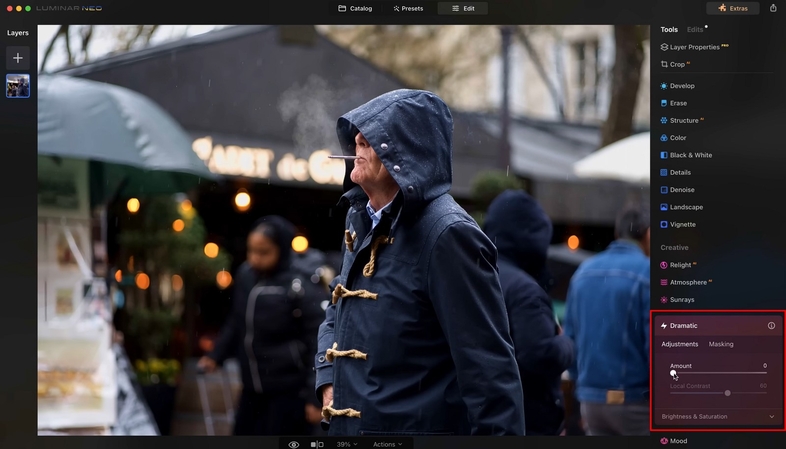
Task: Open the Tools tab
Action: pyautogui.click(x=669, y=30)
